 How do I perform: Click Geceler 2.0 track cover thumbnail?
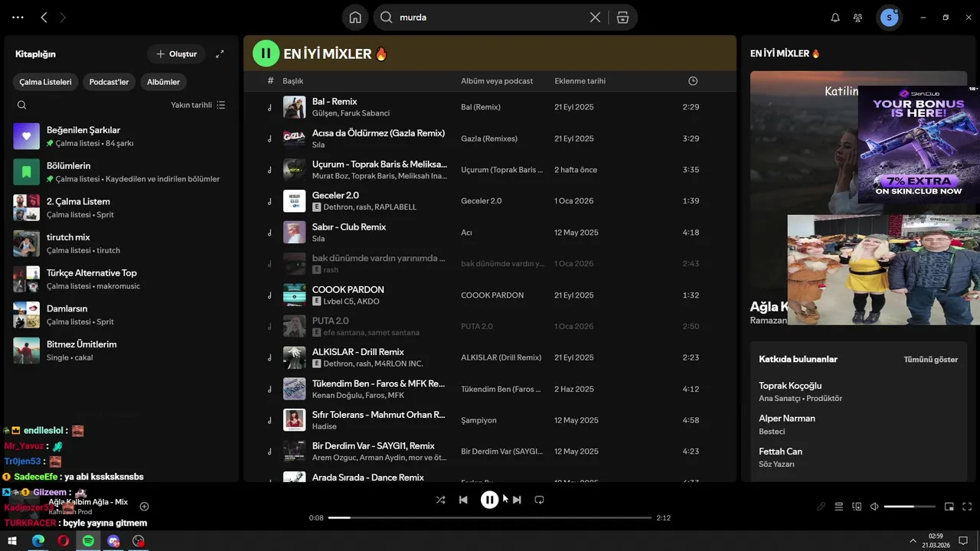tap(295, 201)
